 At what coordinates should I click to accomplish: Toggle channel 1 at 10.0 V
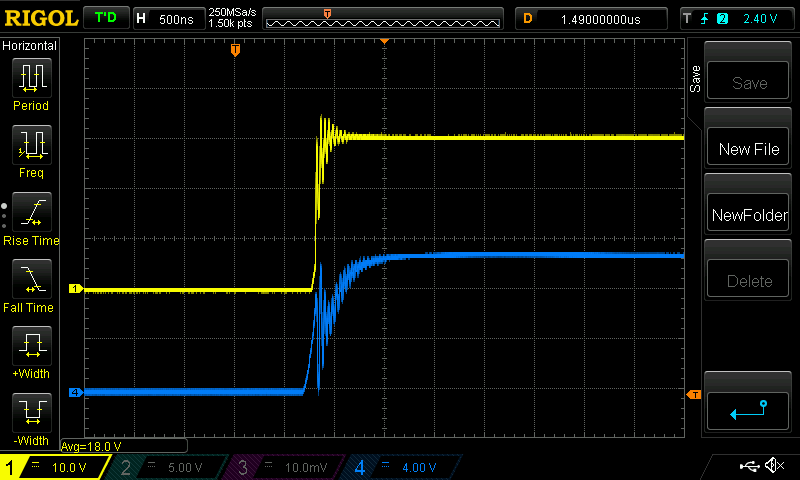click(x=55, y=467)
